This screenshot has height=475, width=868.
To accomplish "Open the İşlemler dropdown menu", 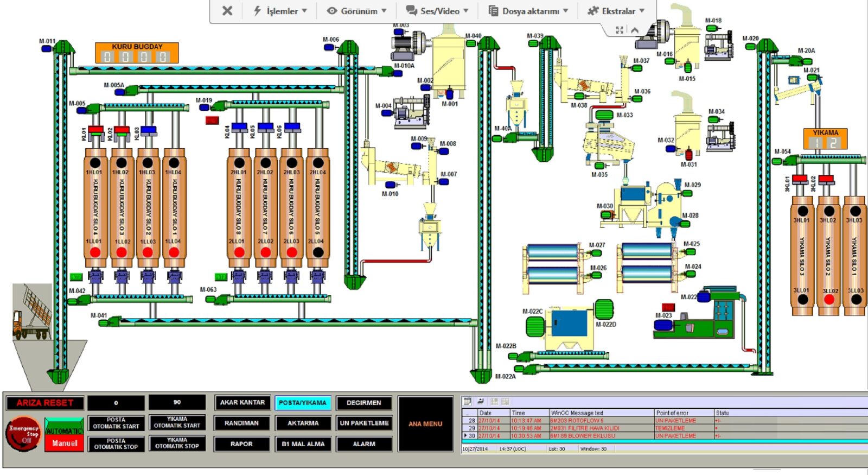I will click(x=280, y=11).
